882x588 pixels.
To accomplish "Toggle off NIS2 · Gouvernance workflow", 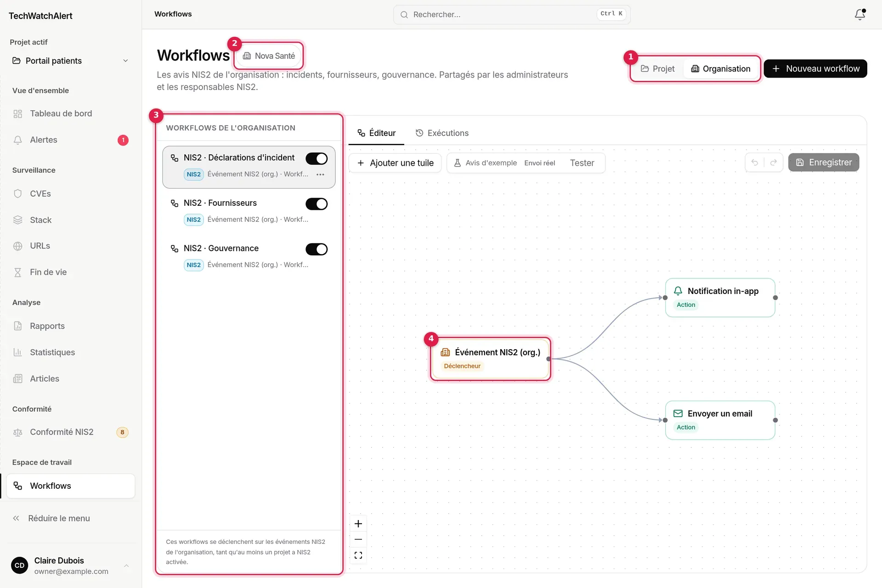I will pyautogui.click(x=317, y=249).
